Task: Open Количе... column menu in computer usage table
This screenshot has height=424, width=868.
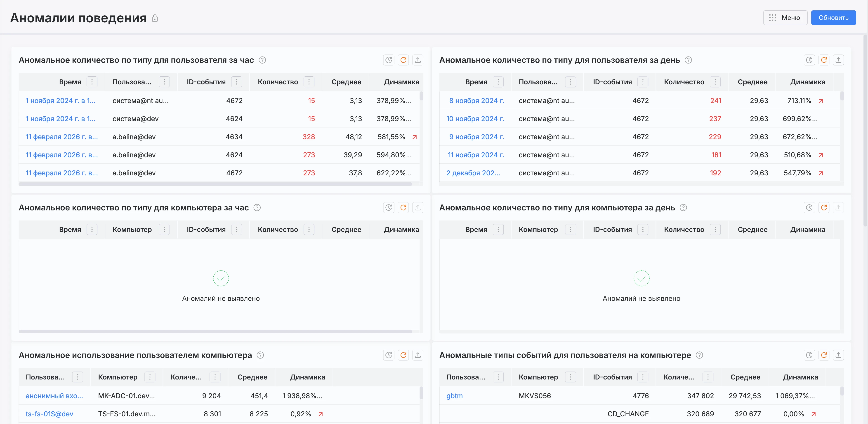Action: pos(215,377)
